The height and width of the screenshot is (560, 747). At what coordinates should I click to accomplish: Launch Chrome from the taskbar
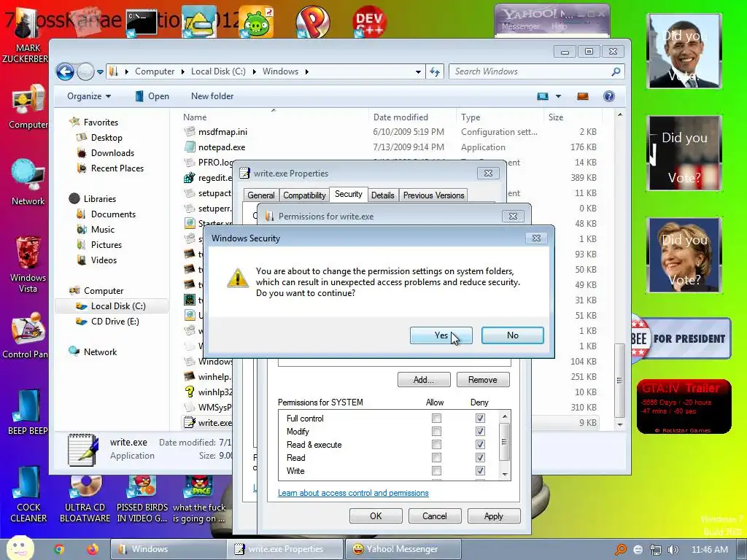[x=59, y=549]
